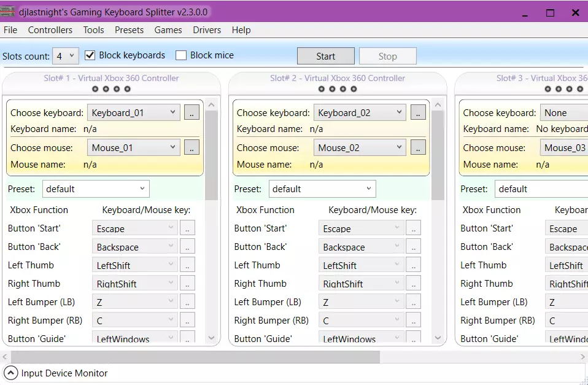Open Slot 1 Left Thumb LeftShift dropdown
Screen dimensions: 588x385
[x=135, y=265]
